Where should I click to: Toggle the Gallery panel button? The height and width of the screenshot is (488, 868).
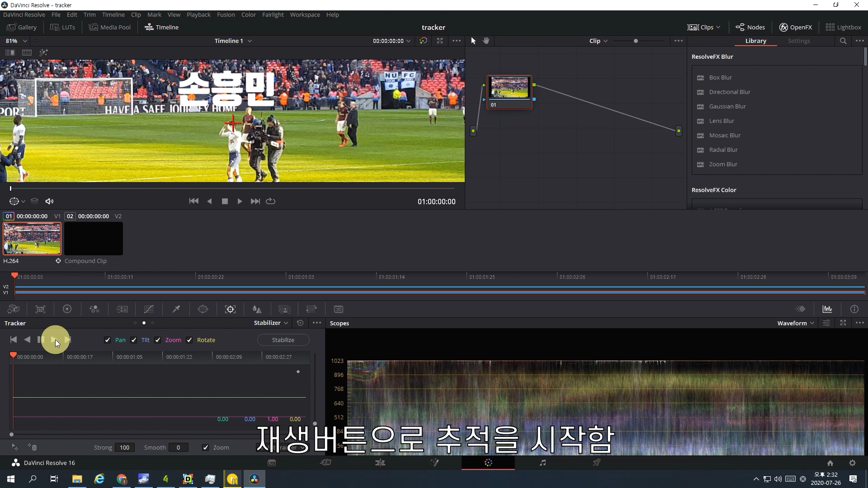[22, 27]
